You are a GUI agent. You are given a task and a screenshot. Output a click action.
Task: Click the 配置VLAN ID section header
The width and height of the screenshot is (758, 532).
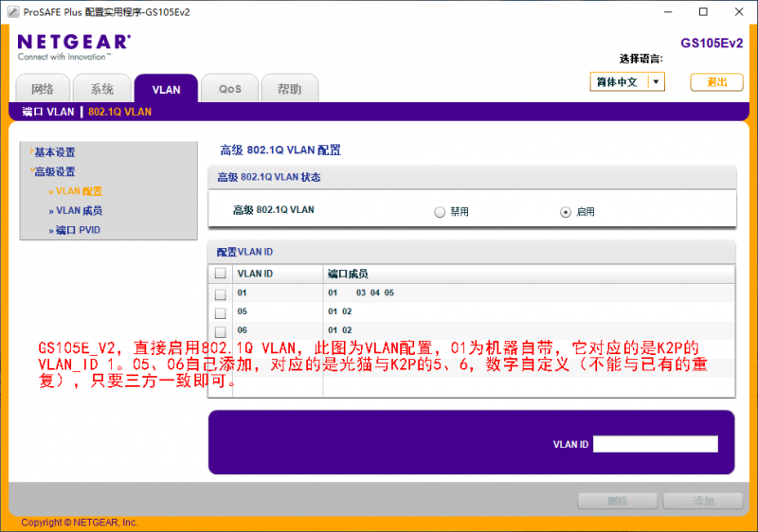pyautogui.click(x=244, y=252)
